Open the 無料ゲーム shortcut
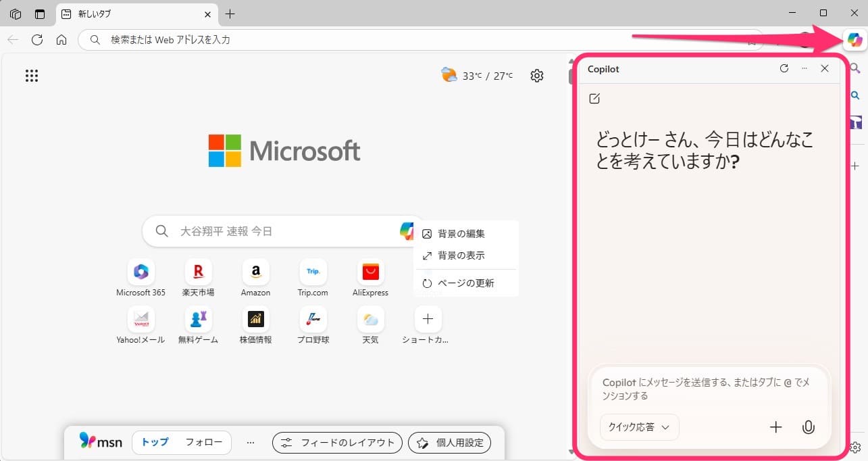This screenshot has height=461, width=868. click(x=199, y=325)
